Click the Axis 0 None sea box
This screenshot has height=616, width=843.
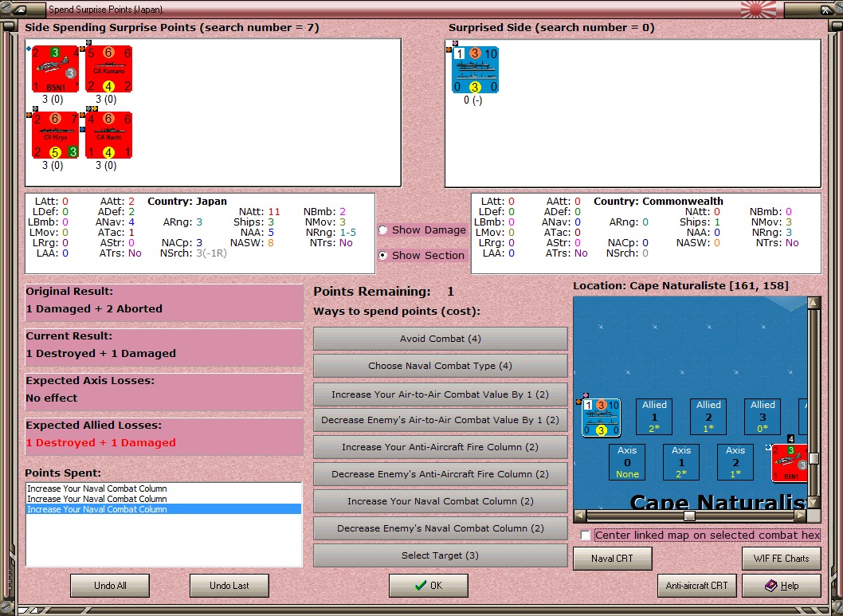[x=627, y=461]
